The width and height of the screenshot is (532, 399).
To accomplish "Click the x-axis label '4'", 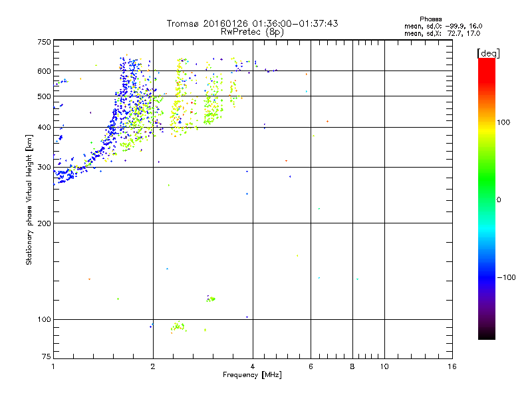I will (253, 366).
